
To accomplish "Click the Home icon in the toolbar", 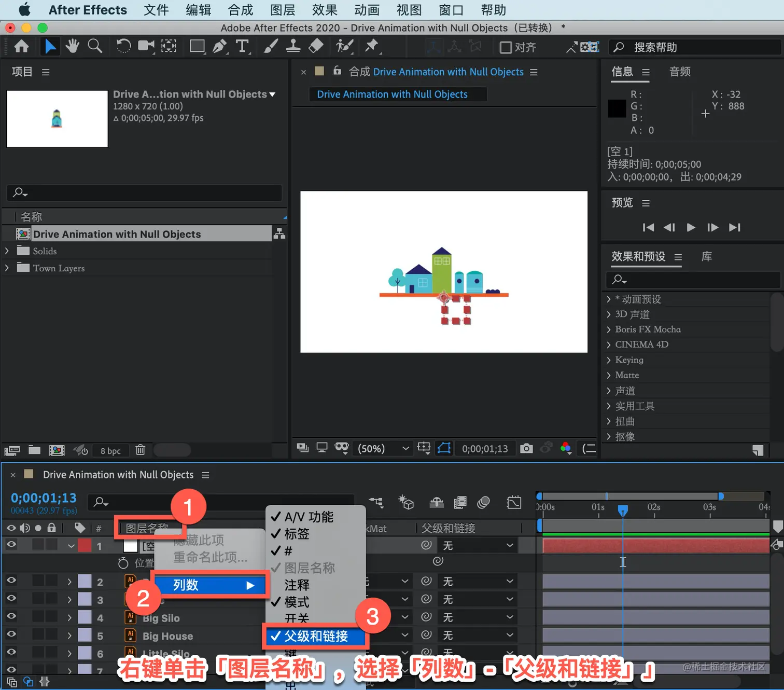I will [x=21, y=47].
